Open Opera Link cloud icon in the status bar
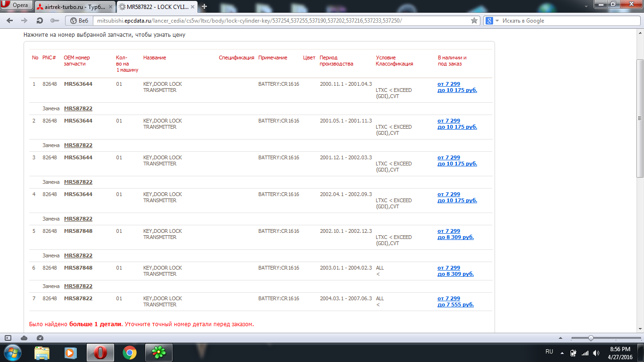Viewport: 644px width, 362px height. pyautogui.click(x=24, y=338)
